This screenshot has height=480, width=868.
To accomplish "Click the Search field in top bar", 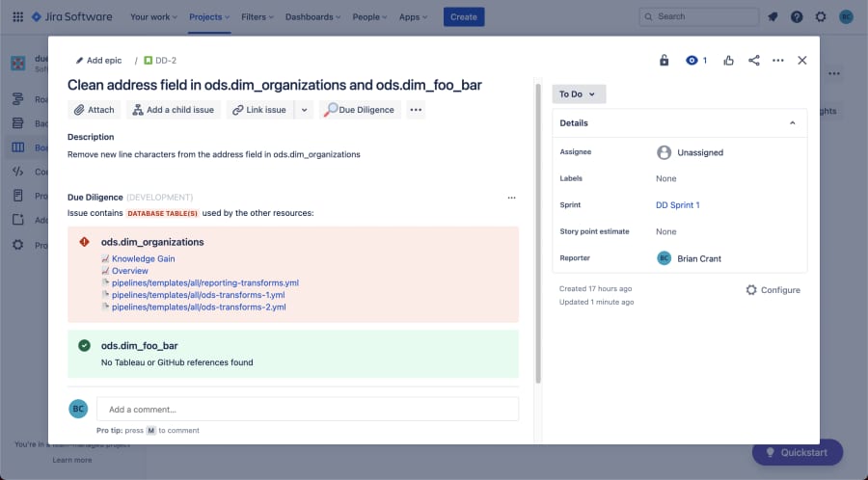I will click(x=699, y=16).
